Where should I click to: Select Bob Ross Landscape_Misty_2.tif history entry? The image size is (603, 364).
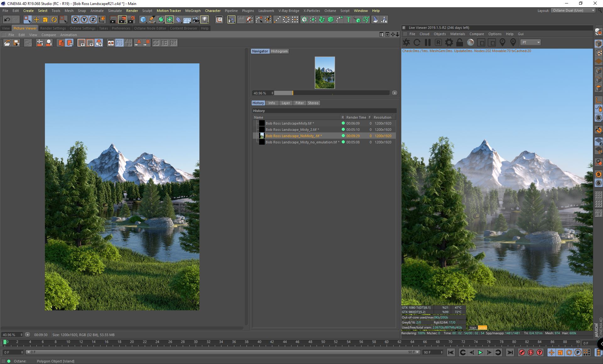(x=292, y=130)
